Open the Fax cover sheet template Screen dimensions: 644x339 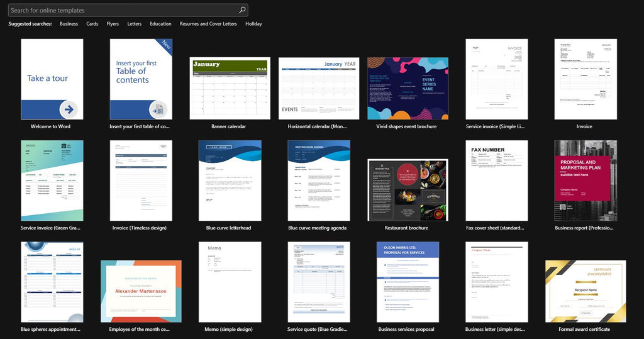[496, 180]
